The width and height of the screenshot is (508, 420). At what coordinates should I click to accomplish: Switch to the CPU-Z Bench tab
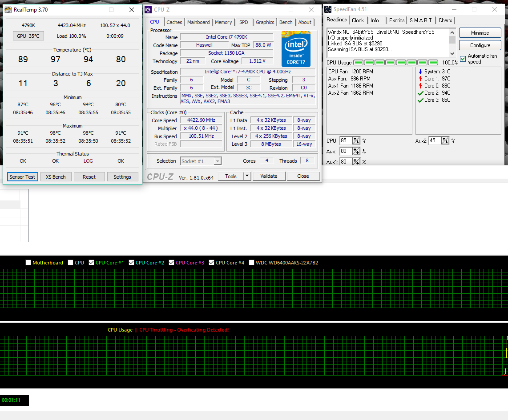(286, 22)
